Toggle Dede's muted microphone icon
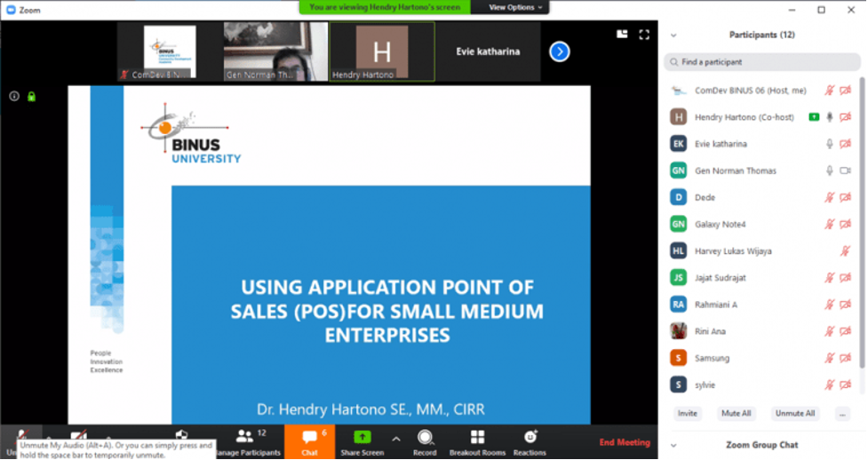868x460 pixels. click(829, 197)
